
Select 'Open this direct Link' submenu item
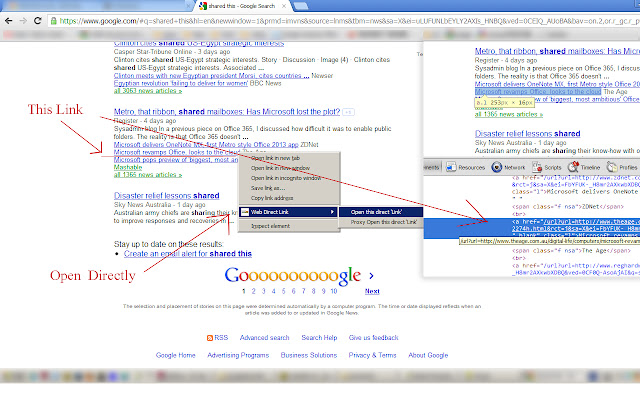tap(381, 212)
